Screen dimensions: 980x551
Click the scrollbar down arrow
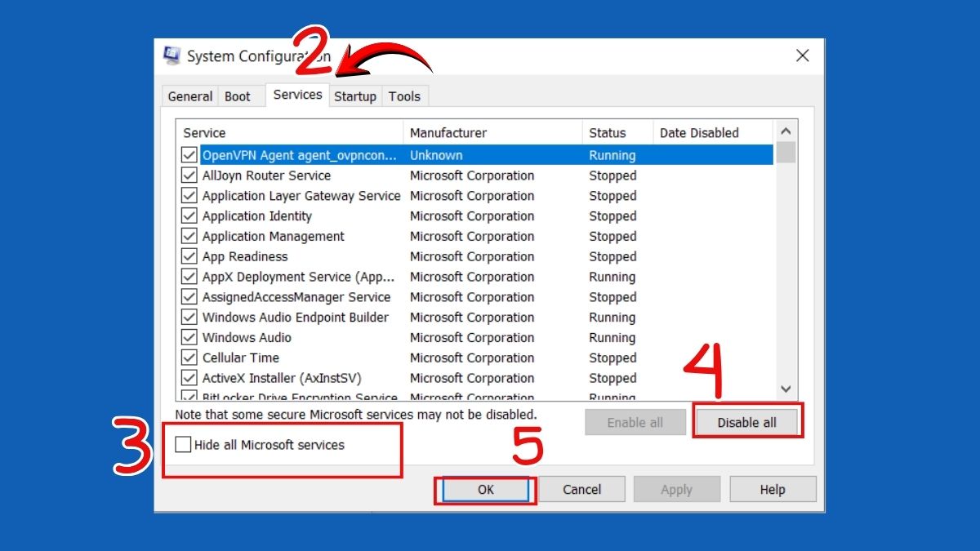pyautogui.click(x=786, y=389)
